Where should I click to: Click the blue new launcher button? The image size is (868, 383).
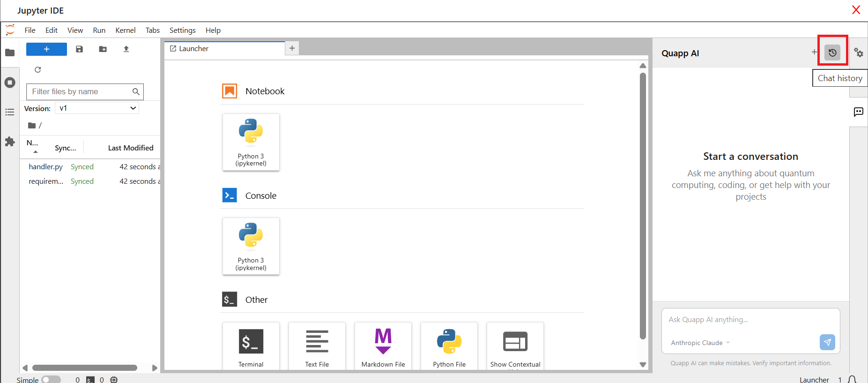[46, 49]
